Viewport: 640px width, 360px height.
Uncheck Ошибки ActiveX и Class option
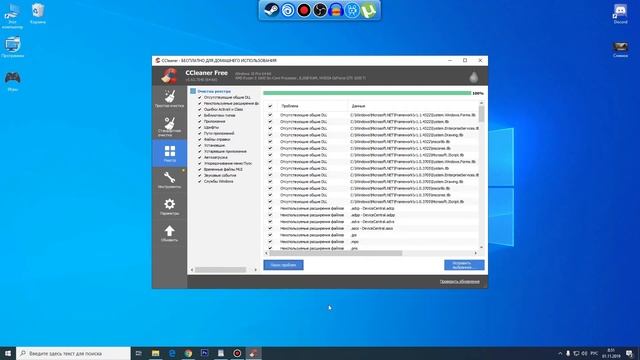[x=200, y=109]
